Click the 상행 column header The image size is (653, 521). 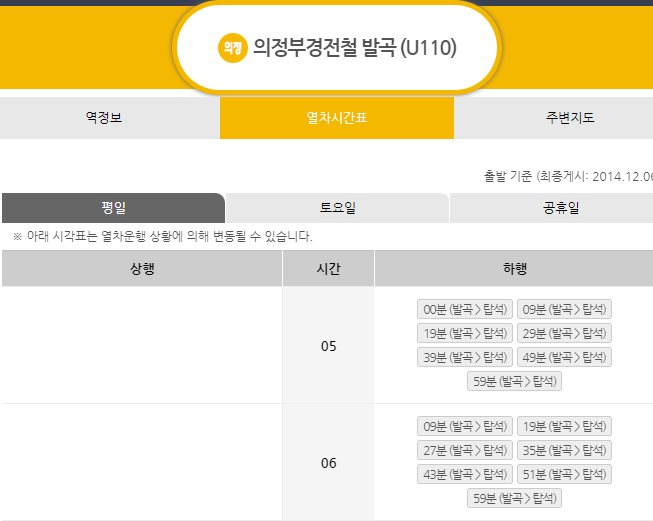142,269
